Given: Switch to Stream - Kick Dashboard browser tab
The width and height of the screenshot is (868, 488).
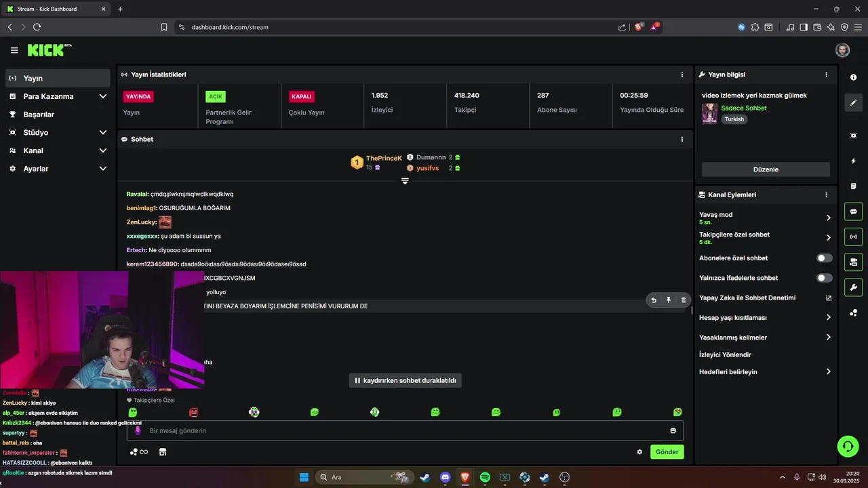Looking at the screenshot, I should tap(57, 9).
